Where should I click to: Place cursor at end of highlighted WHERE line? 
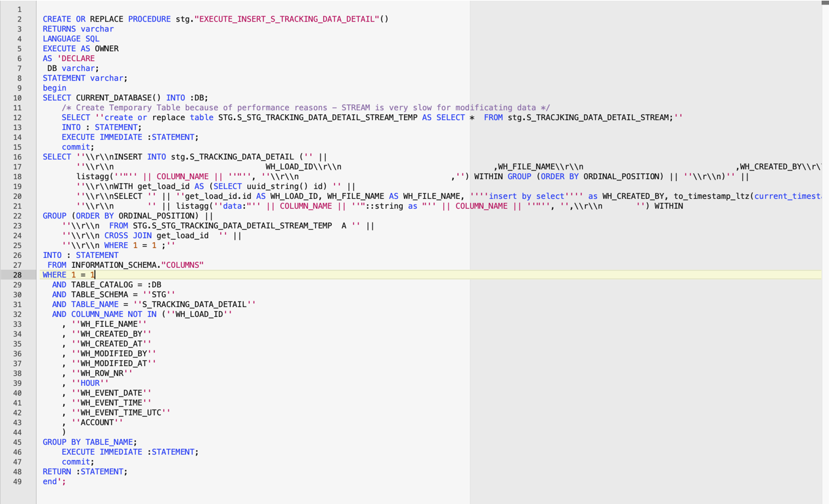coord(96,275)
